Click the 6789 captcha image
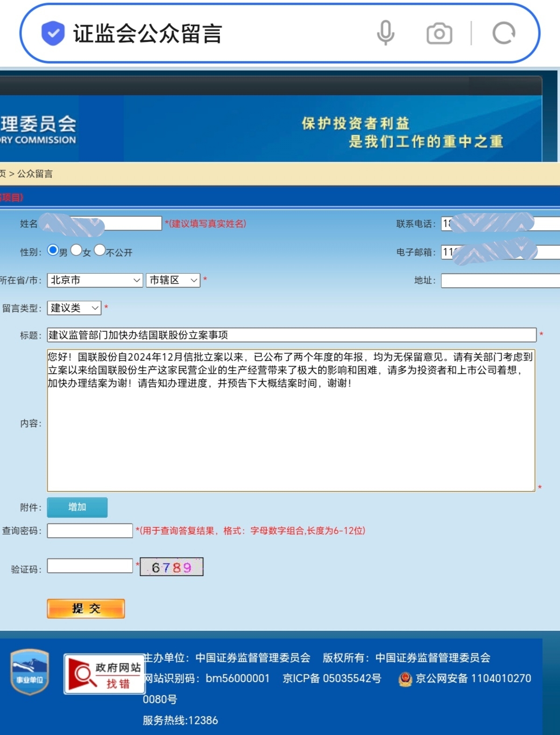Viewport: 560px width, 735px height. tap(171, 567)
